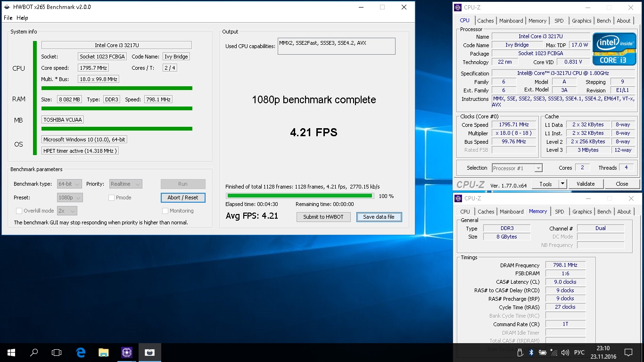Switch input language РУС indicator
This screenshot has width=644, height=362.
click(x=579, y=352)
